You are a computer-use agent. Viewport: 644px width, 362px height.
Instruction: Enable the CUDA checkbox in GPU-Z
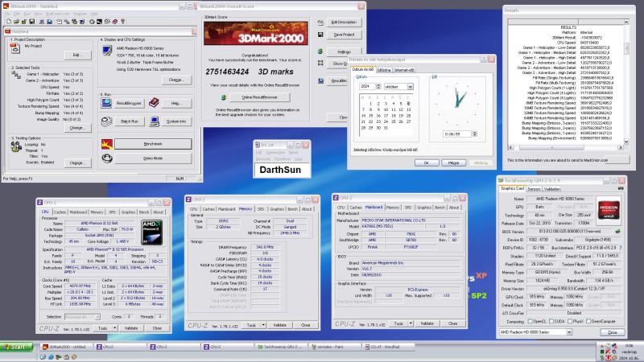[551, 321]
